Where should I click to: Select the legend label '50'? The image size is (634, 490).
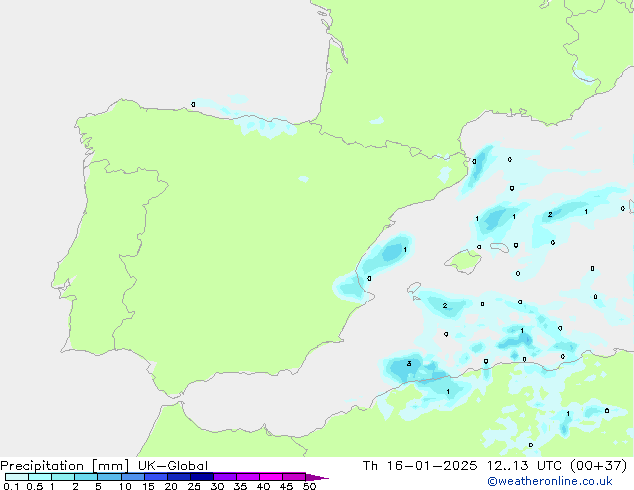[x=309, y=486]
